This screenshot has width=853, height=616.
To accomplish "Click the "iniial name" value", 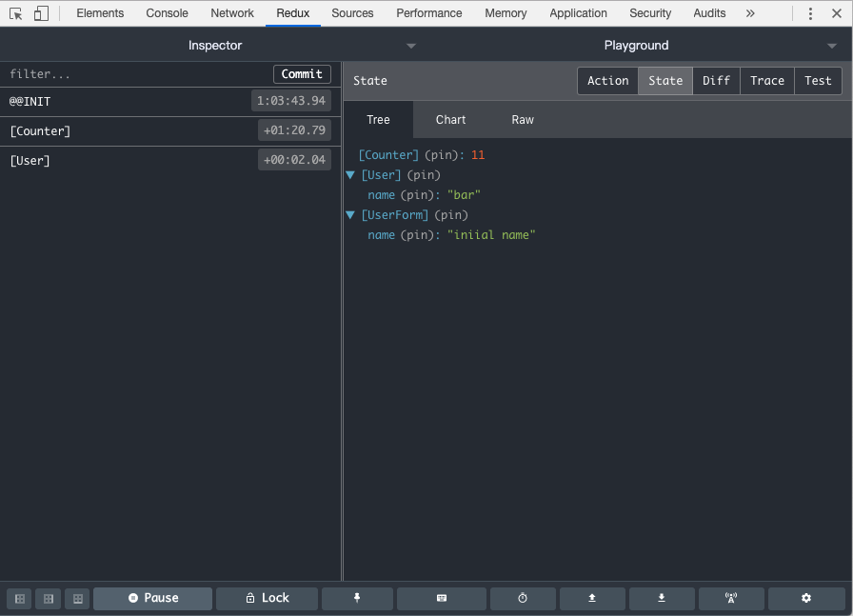I will pos(491,235).
